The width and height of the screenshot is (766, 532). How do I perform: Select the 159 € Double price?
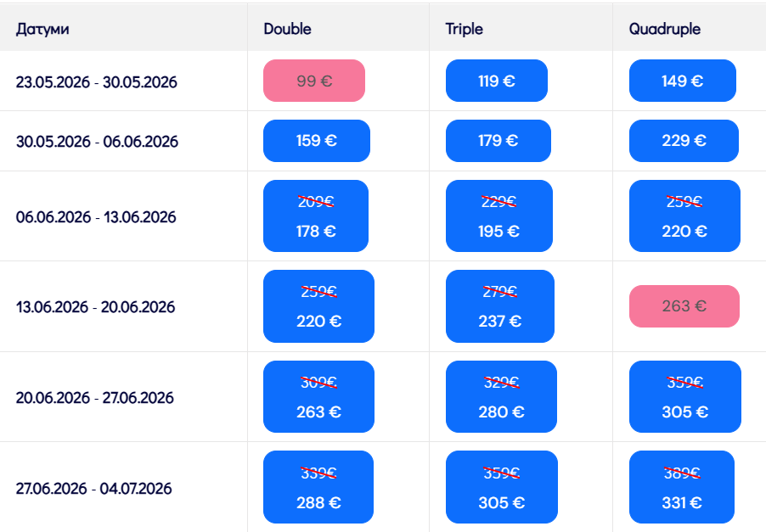pyautogui.click(x=316, y=141)
